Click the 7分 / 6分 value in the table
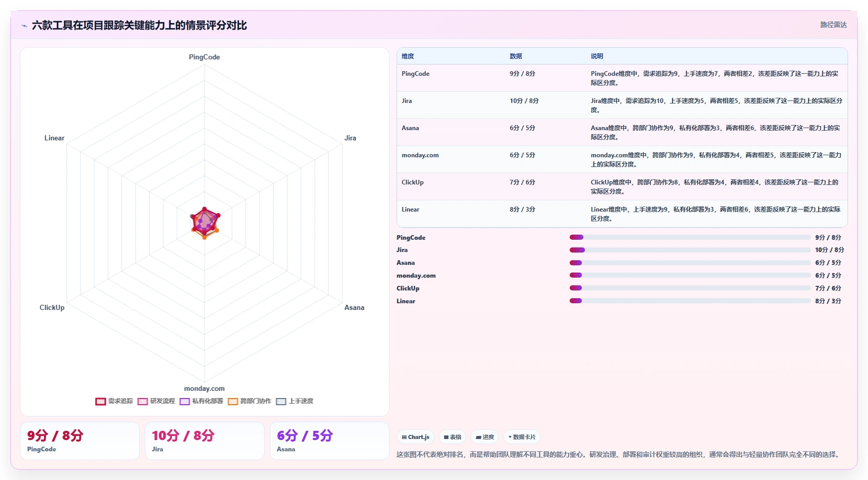Screen dimensions: 868x480 pyautogui.click(x=522, y=182)
